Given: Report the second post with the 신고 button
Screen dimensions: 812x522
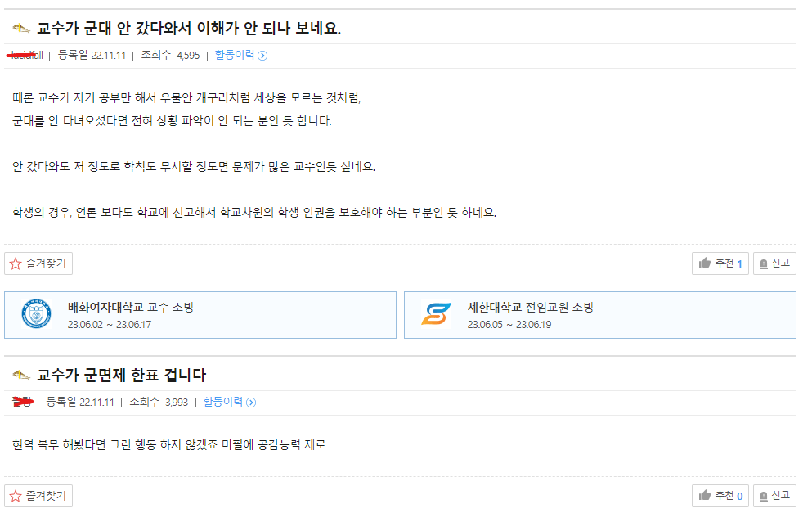Looking at the screenshot, I should (x=774, y=496).
